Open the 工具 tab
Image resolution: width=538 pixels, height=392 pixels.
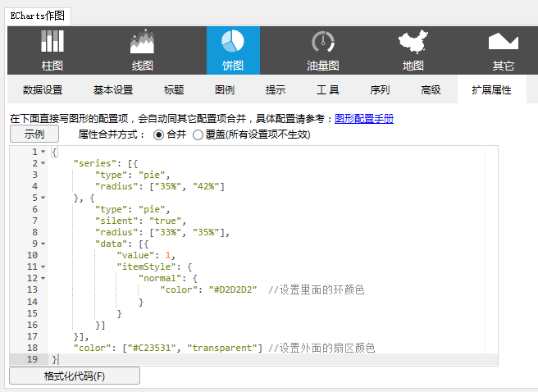point(328,90)
